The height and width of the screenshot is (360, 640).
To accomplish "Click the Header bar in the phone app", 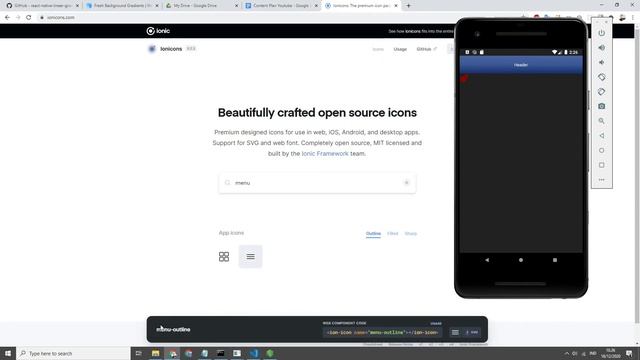I will coord(521,65).
